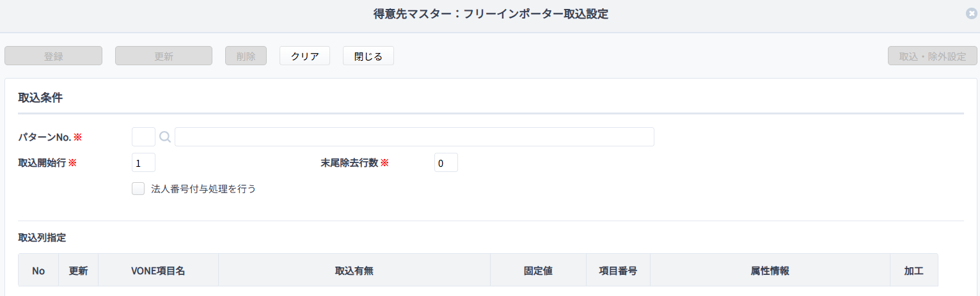Viewport: 980px width, 296px height.
Task: Click the 固定値 column header
Action: pyautogui.click(x=538, y=270)
